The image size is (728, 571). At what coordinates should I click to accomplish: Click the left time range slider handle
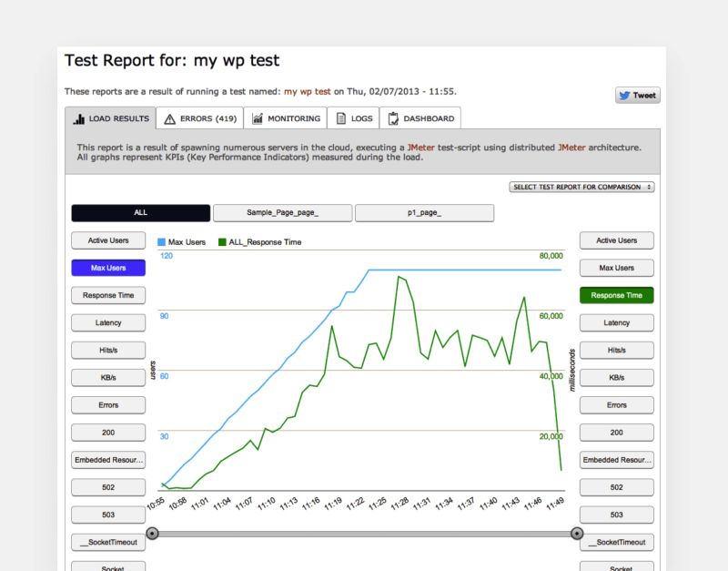[x=152, y=534]
